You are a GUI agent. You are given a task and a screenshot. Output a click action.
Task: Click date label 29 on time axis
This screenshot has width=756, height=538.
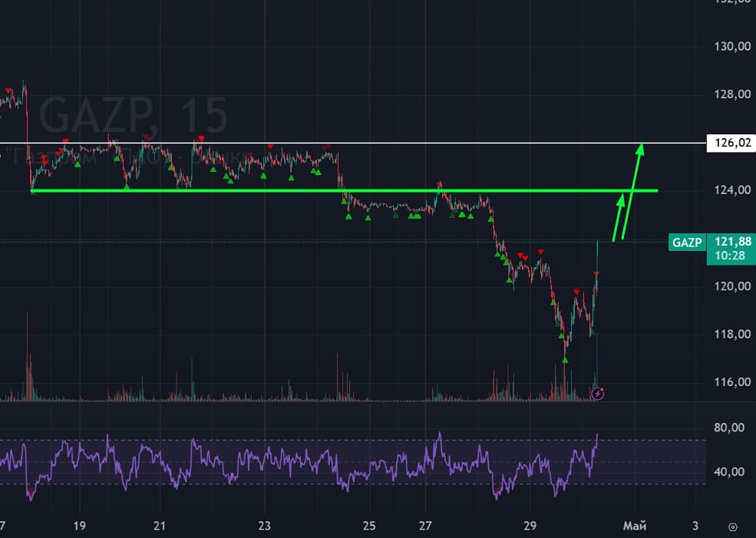click(x=530, y=526)
